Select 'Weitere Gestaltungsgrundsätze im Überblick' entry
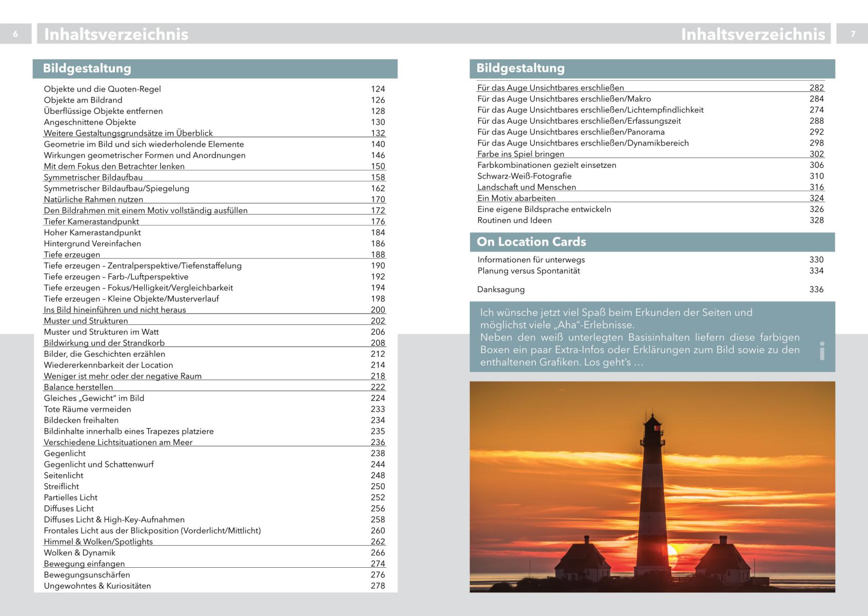 128,133
